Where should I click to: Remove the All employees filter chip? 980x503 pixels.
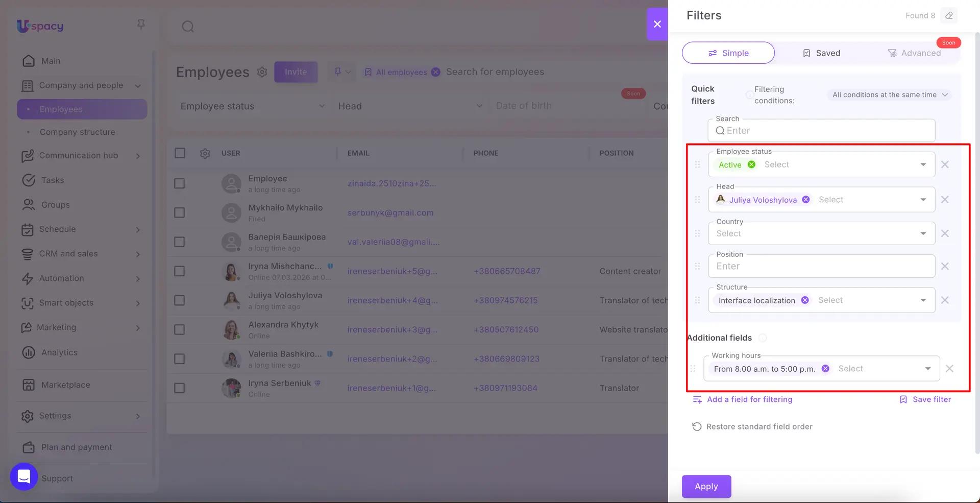click(435, 72)
